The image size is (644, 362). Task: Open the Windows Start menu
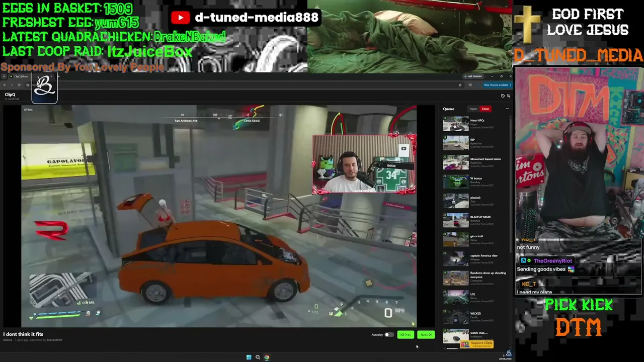[249, 357]
